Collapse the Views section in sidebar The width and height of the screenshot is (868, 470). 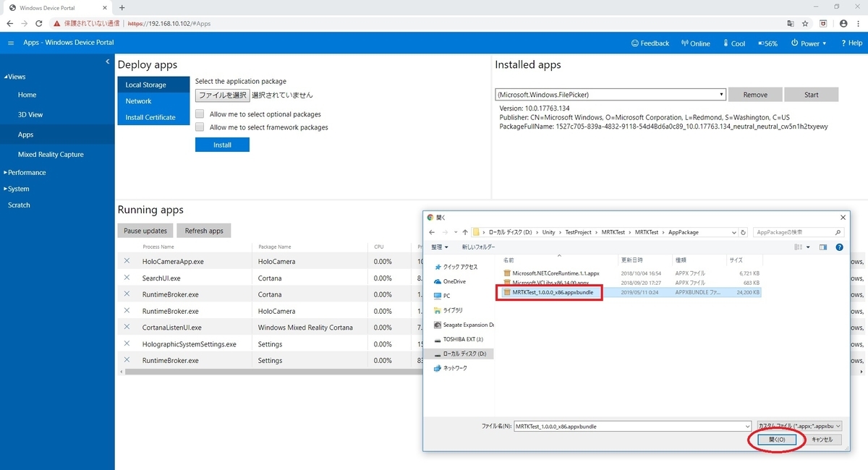click(14, 77)
